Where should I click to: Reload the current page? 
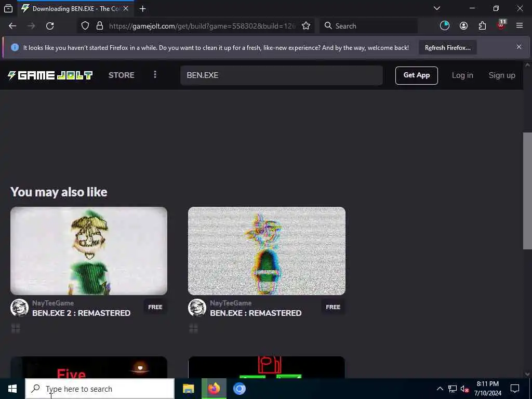(50, 26)
